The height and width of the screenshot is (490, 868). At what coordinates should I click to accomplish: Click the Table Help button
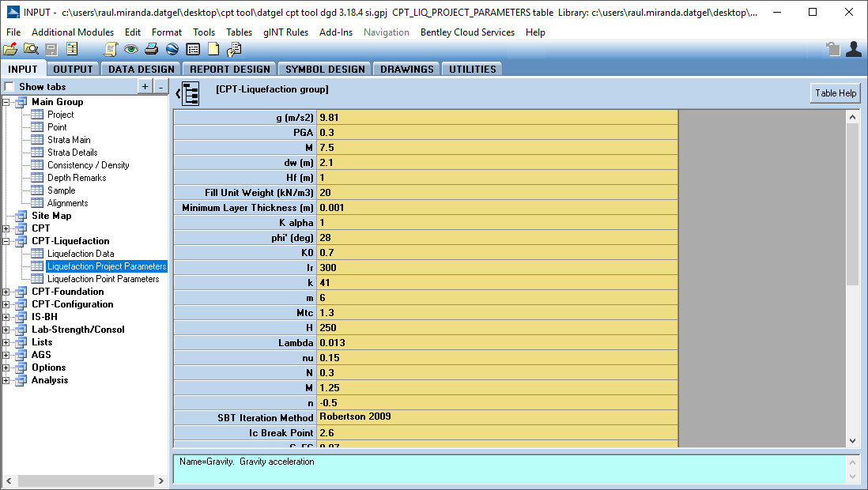coord(836,93)
